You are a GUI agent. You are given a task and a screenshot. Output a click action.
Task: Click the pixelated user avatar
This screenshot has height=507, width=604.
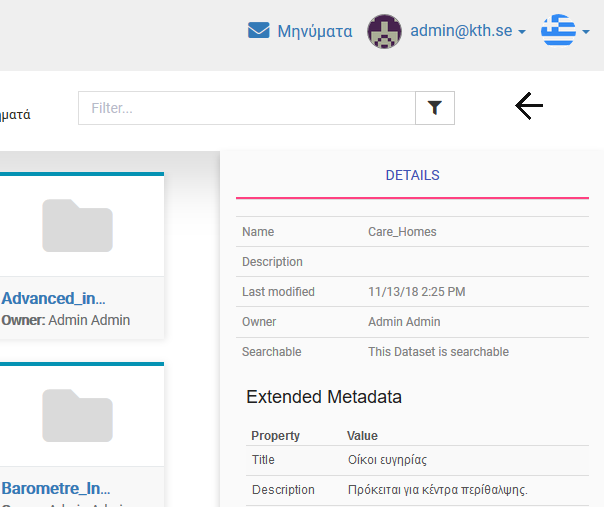tap(384, 31)
